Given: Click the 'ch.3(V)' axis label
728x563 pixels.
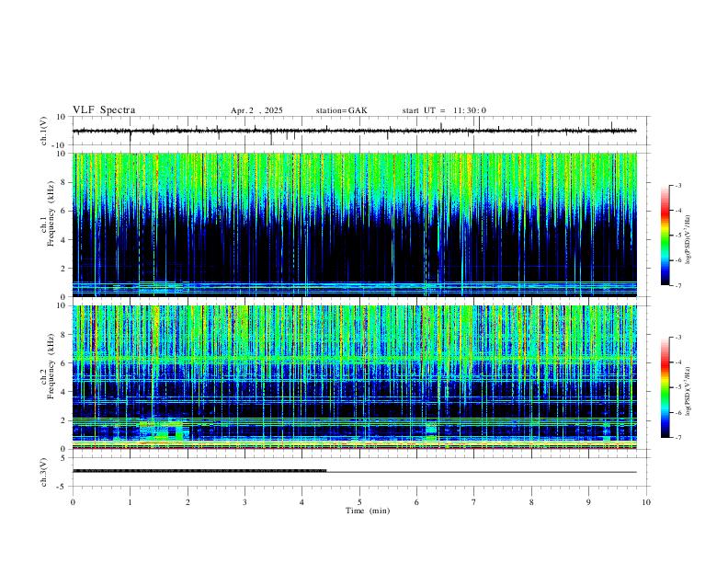Looking at the screenshot, I should click(x=44, y=473).
